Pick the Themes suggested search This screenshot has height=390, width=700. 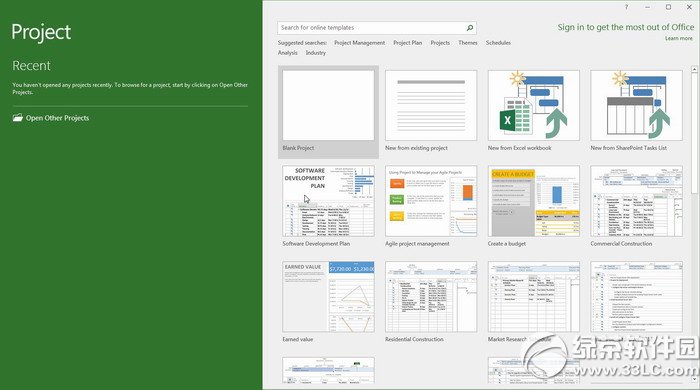click(468, 43)
